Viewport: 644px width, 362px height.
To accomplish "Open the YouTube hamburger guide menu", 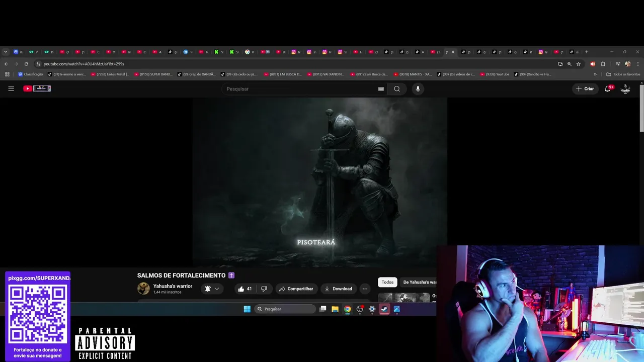I will click(11, 88).
